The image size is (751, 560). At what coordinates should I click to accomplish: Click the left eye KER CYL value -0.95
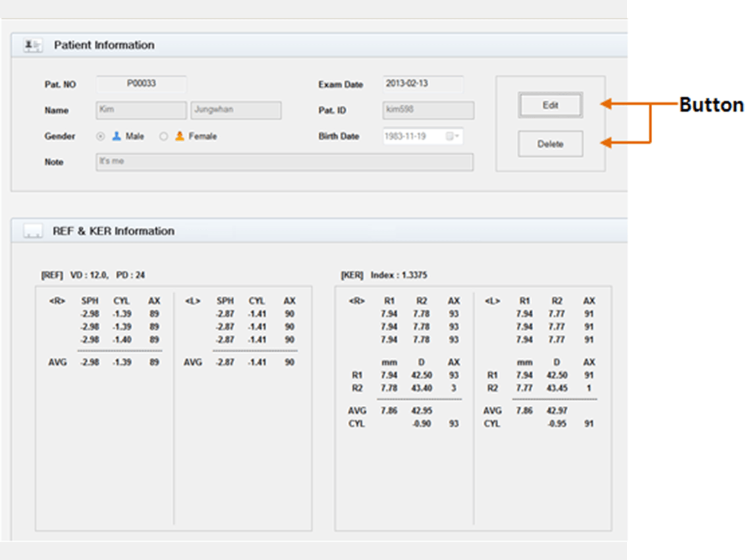[x=557, y=424]
